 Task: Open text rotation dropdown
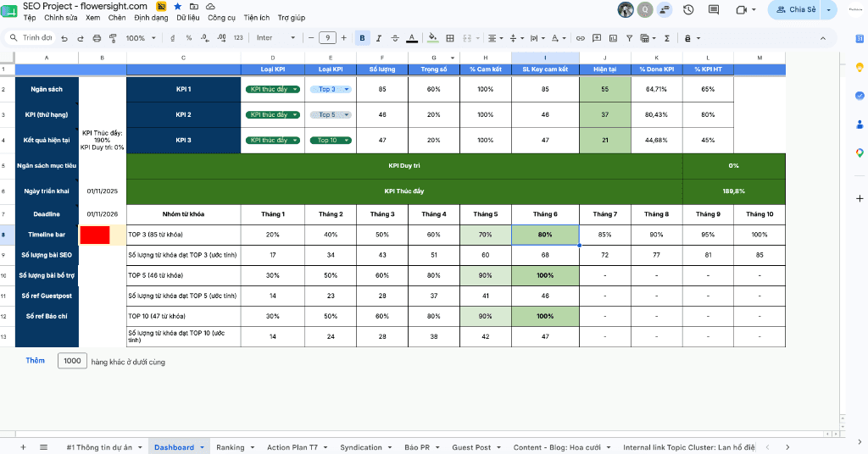coord(558,38)
